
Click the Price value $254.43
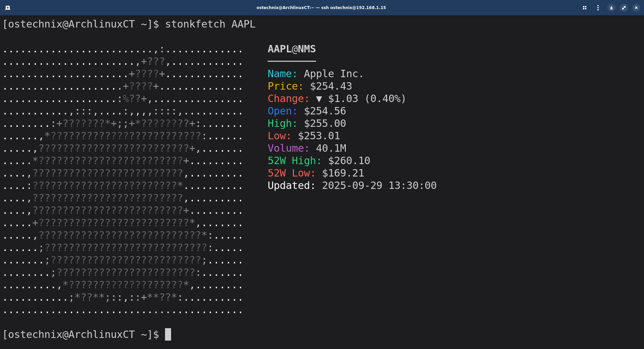[x=331, y=86]
